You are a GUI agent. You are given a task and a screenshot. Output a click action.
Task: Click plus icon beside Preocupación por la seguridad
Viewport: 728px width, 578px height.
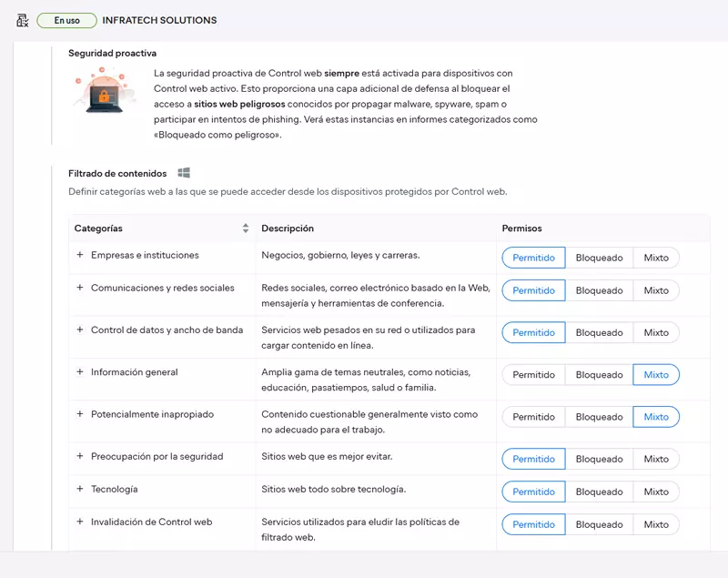point(80,457)
